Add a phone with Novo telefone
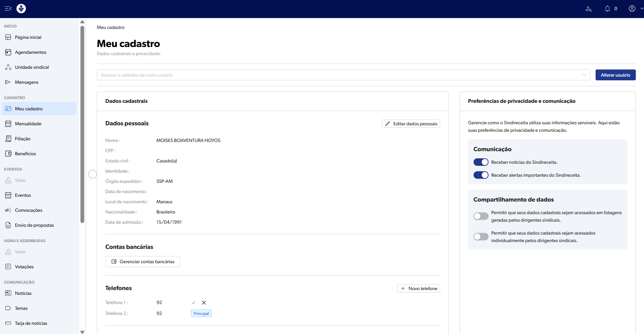This screenshot has height=334, width=644. click(419, 288)
